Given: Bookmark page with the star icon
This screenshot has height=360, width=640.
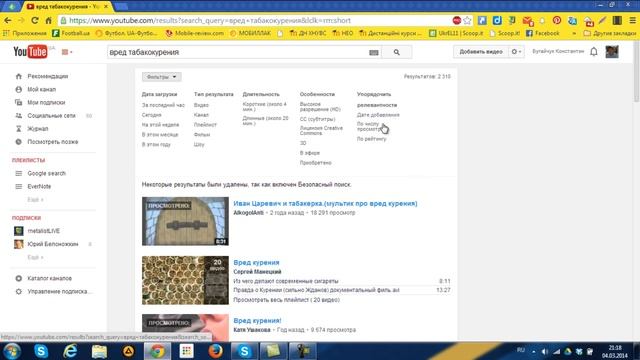Looking at the screenshot, I should [467, 20].
